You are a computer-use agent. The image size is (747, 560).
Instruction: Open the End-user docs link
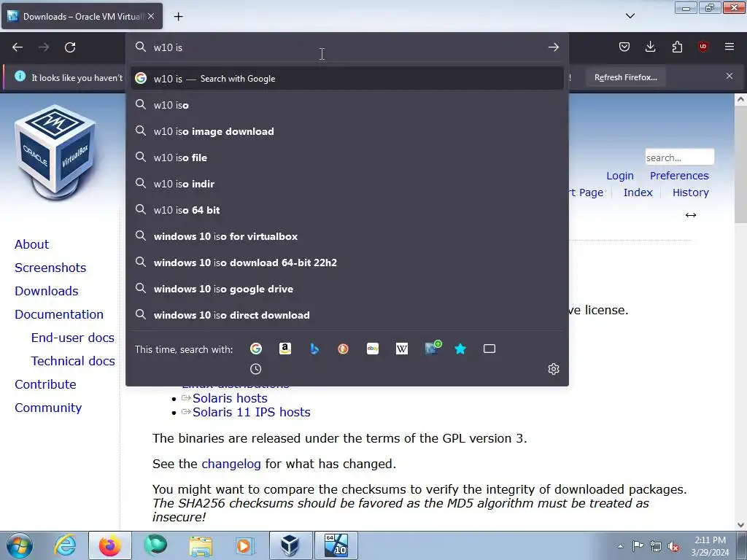[x=73, y=338]
